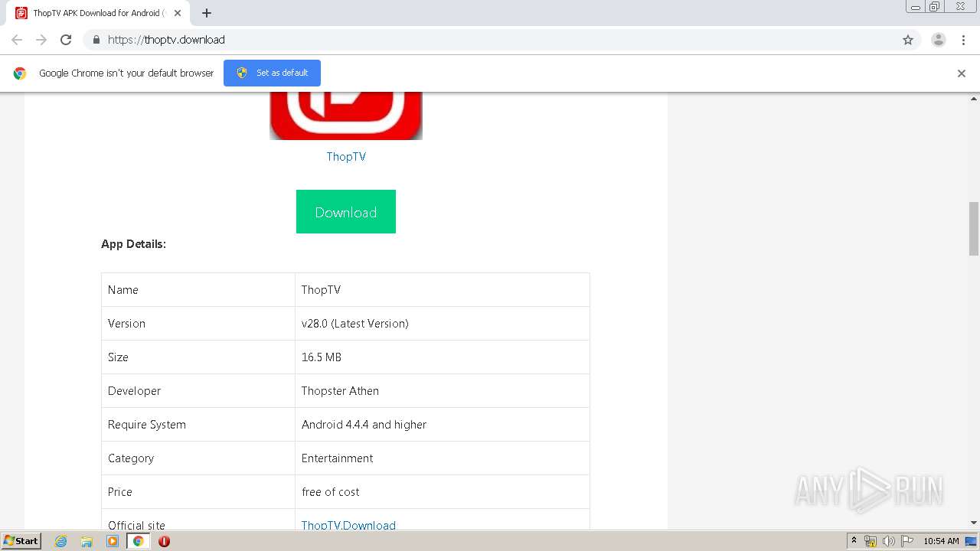
Task: Minimize the Chrome window
Action: pos(916,7)
